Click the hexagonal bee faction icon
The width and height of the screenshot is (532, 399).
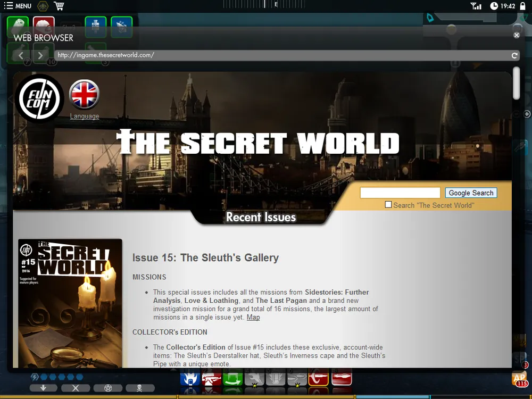pos(43,6)
